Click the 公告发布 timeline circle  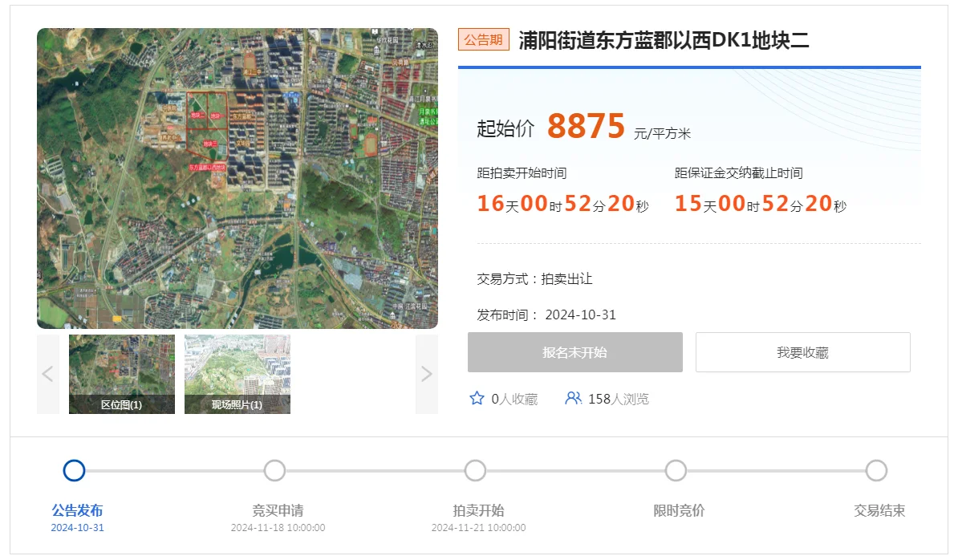(75, 470)
